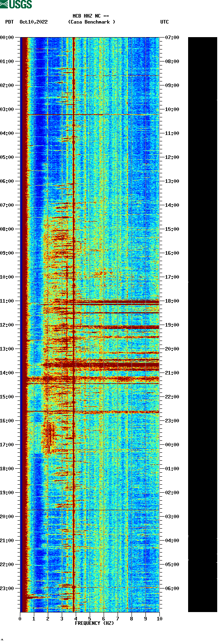The height and width of the screenshot is (644, 220).
Task: Click the UTC axis '09:00' label
Action: (x=172, y=85)
